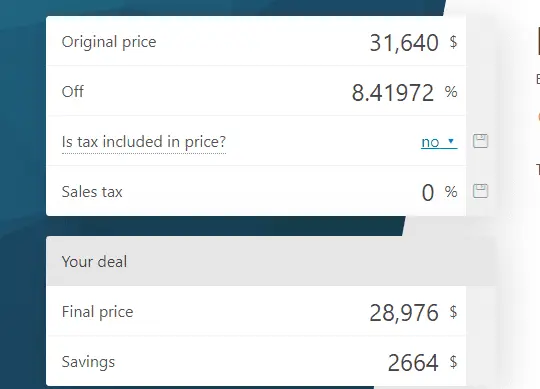The image size is (540, 389).
Task: Click the percent unit beside Sales tax
Action: coord(451,192)
